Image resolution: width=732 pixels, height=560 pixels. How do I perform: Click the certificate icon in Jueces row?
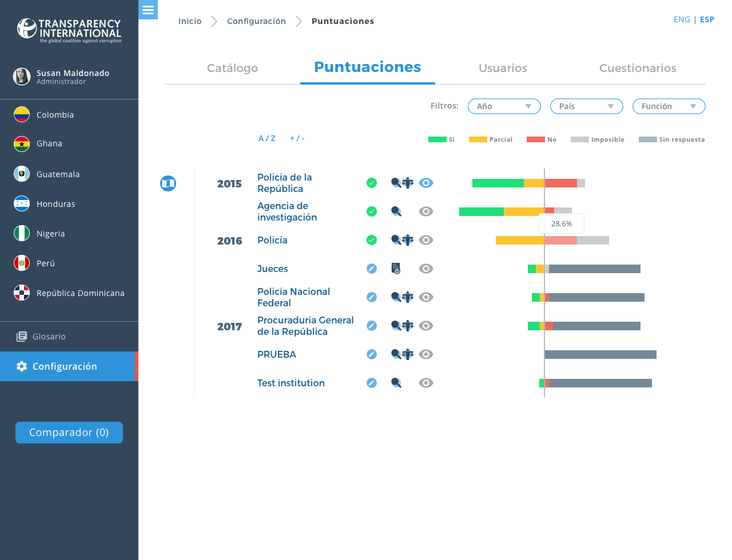(x=396, y=269)
